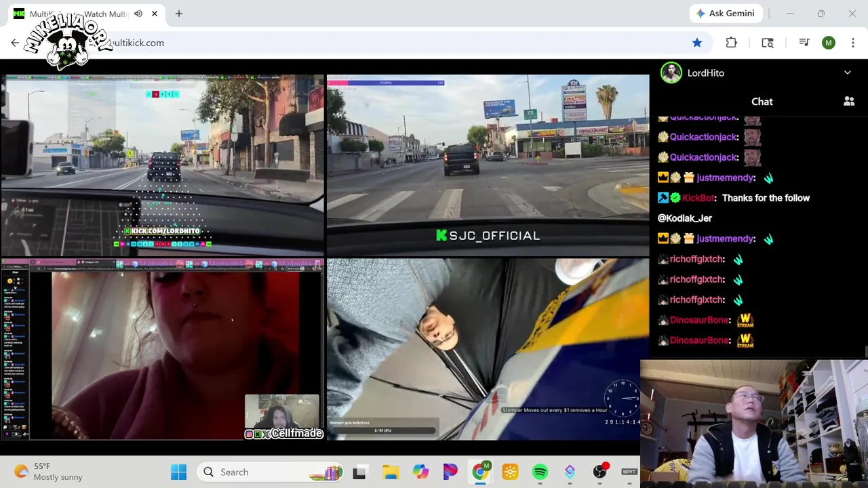Open the Chrome three-dot menu

[853, 43]
